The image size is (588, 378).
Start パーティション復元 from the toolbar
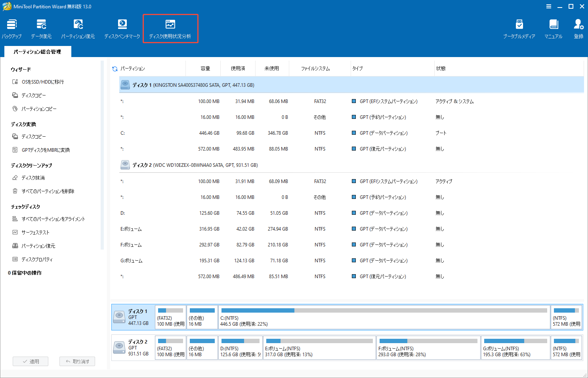pos(78,28)
